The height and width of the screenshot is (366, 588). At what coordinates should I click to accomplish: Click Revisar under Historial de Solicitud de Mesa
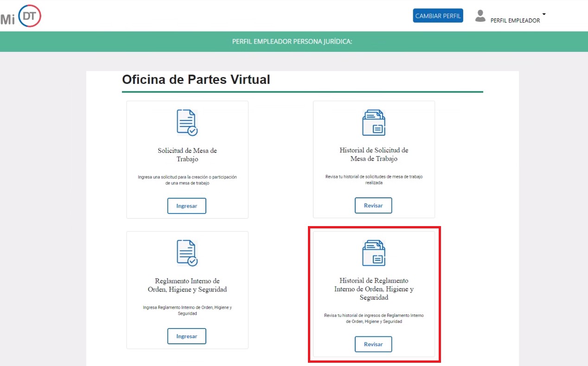pyautogui.click(x=373, y=205)
